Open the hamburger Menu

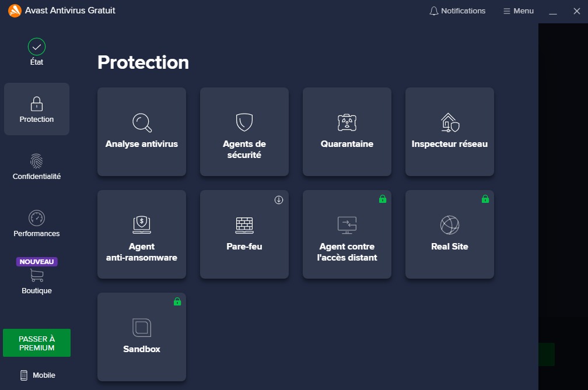pos(519,11)
